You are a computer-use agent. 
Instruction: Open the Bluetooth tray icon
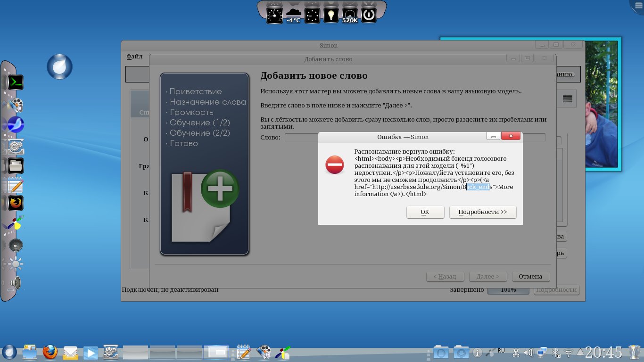pyautogui.click(x=555, y=353)
